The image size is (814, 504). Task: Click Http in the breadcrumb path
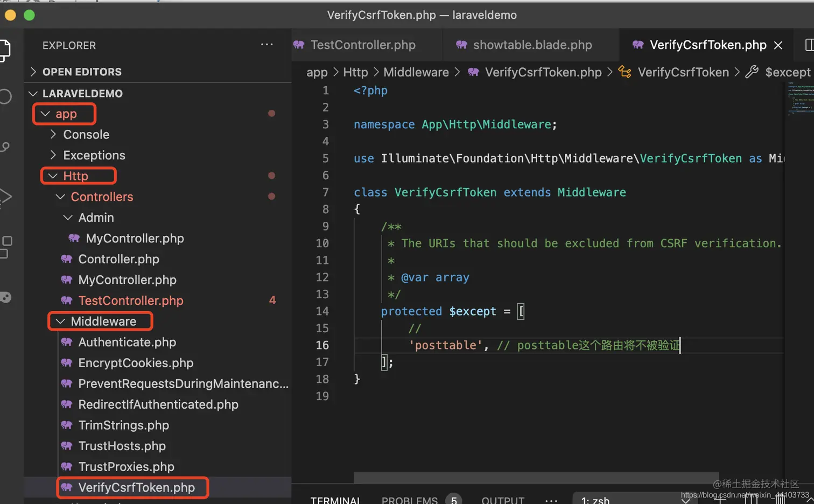pos(355,72)
